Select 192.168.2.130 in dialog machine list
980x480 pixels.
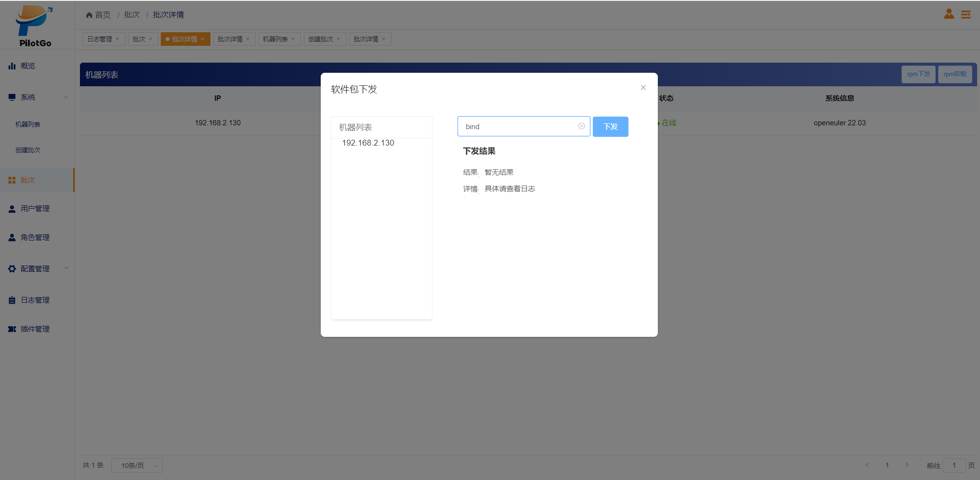tap(368, 143)
